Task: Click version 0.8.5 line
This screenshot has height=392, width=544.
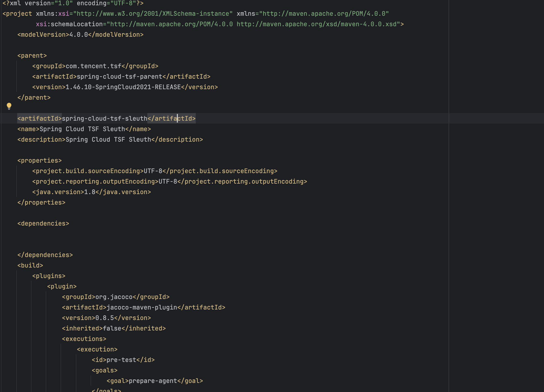Action: click(x=107, y=318)
